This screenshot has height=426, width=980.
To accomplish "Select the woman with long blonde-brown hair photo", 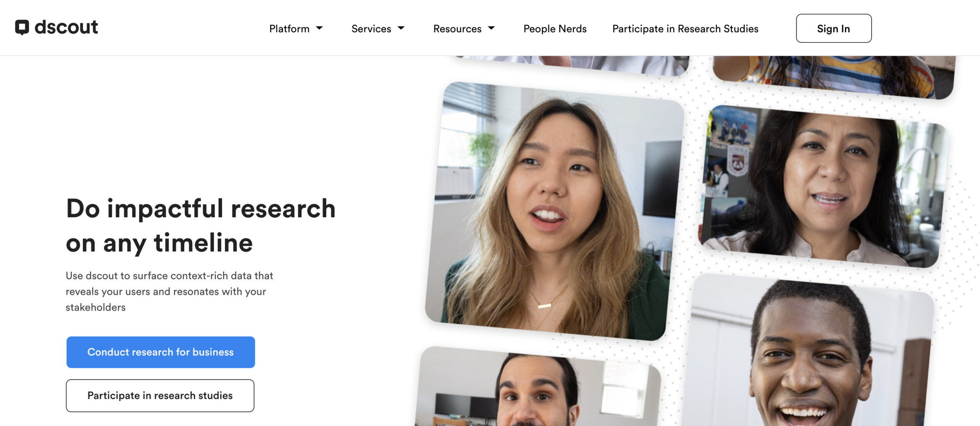I will point(555,211).
